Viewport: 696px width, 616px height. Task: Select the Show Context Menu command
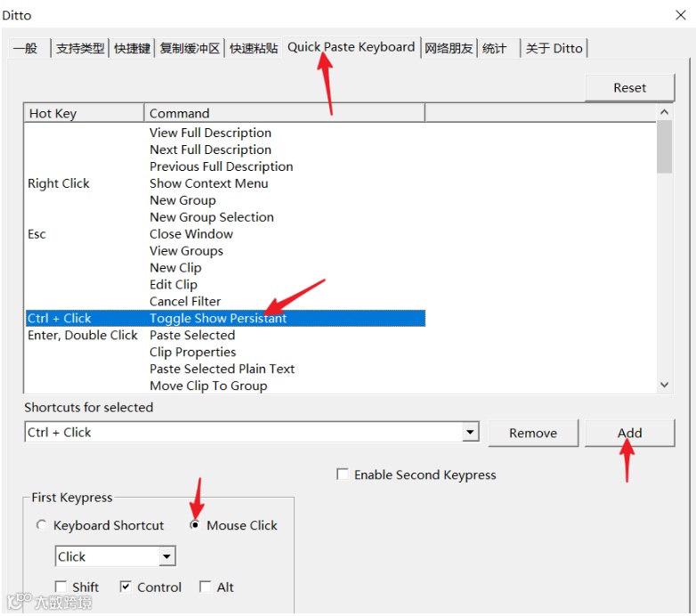[x=225, y=183]
